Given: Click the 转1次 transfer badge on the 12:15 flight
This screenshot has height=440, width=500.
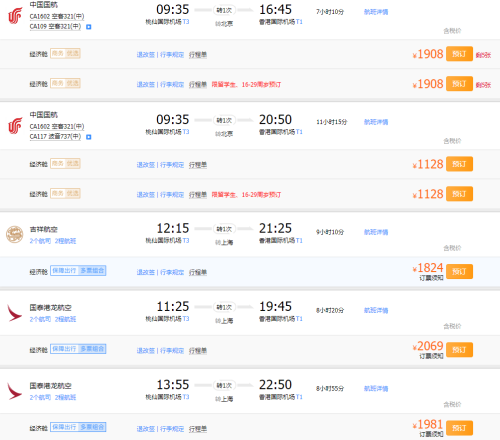Looking at the screenshot, I should (224, 229).
